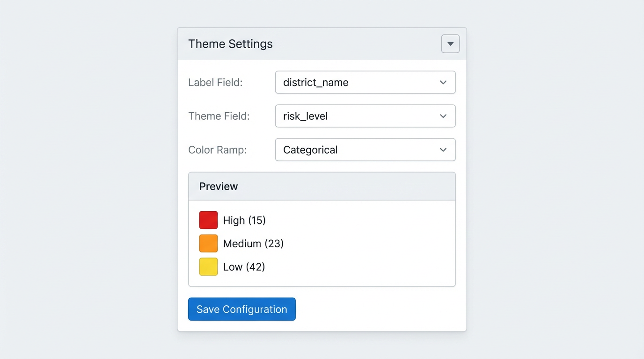
Task: Select the red swatch for High risk
Action: click(208, 220)
